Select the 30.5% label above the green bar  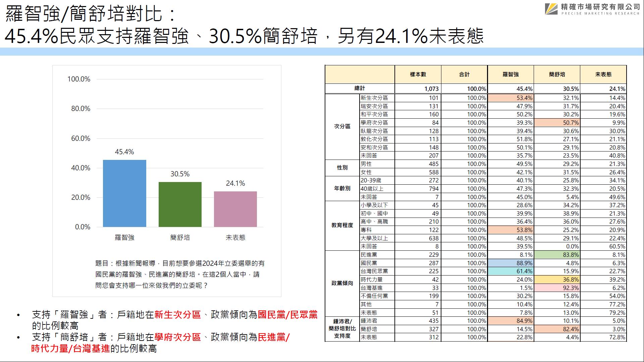click(180, 174)
